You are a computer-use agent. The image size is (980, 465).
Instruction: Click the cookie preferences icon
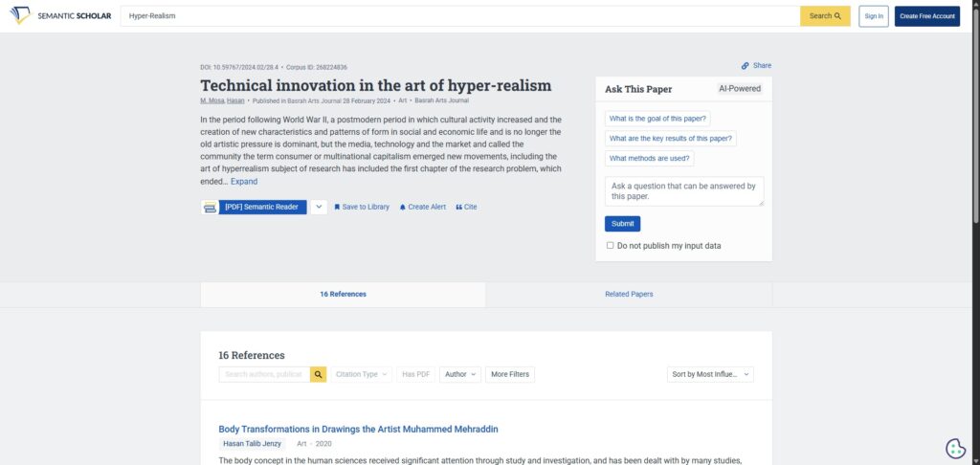[955, 448]
